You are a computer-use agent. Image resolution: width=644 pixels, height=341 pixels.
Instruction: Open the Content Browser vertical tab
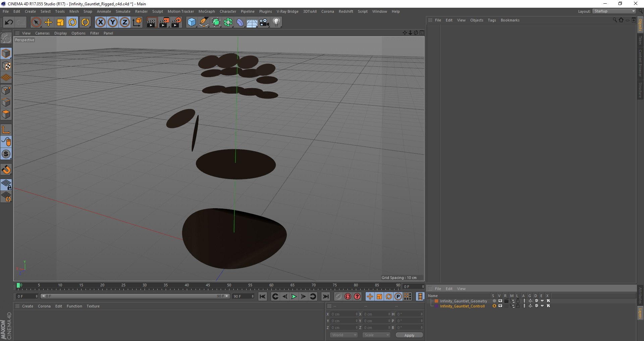[x=640, y=63]
